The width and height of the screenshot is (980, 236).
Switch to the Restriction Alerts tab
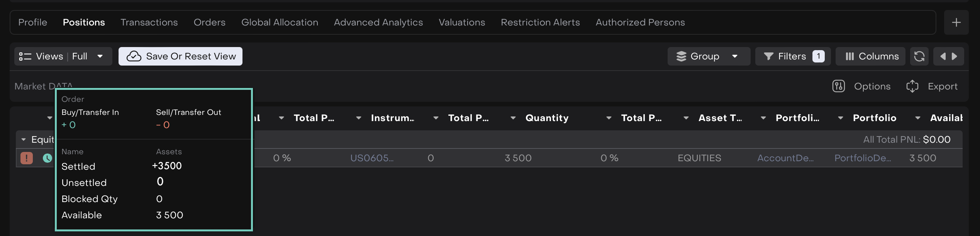tap(540, 23)
